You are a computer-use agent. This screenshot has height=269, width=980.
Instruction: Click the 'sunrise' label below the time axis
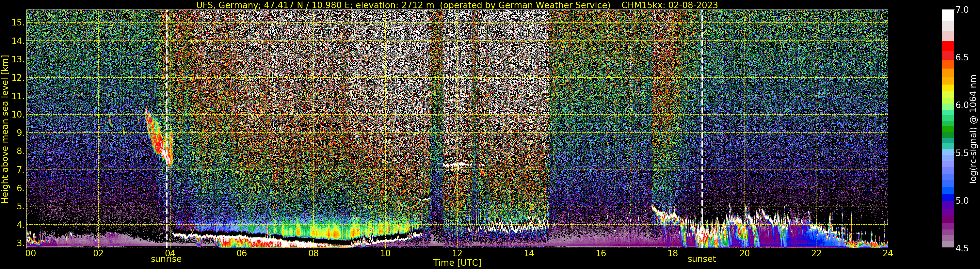[166, 259]
